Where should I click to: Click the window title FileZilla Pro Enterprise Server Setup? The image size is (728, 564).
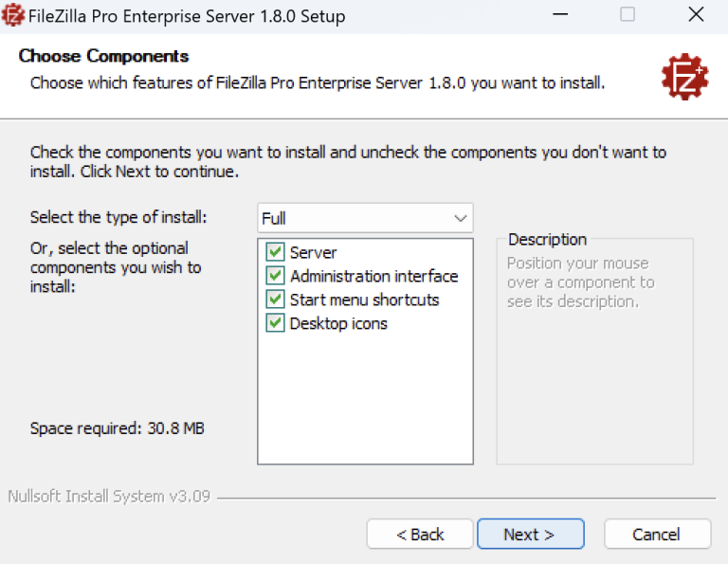click(187, 16)
